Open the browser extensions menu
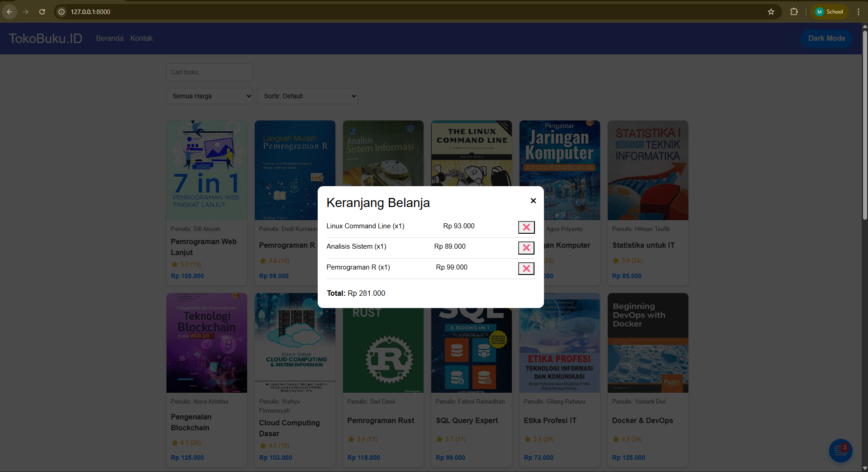This screenshot has height=472, width=868. [794, 12]
